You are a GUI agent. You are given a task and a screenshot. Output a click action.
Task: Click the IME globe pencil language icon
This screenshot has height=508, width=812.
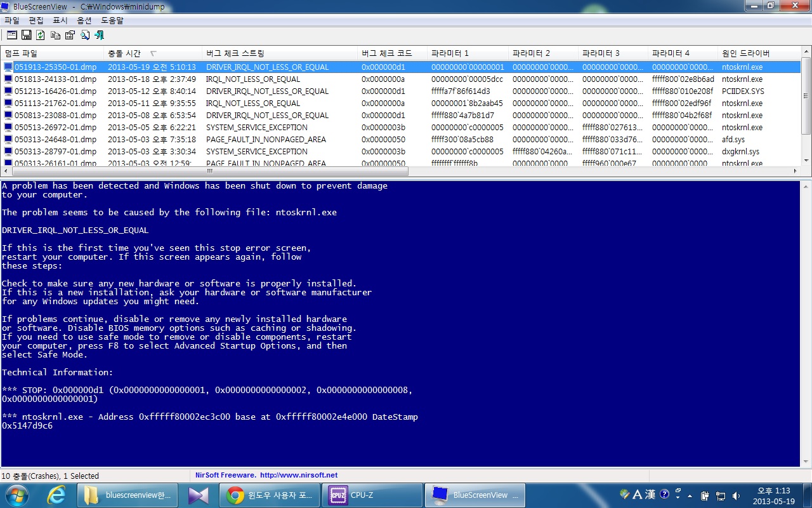pyautogui.click(x=625, y=494)
